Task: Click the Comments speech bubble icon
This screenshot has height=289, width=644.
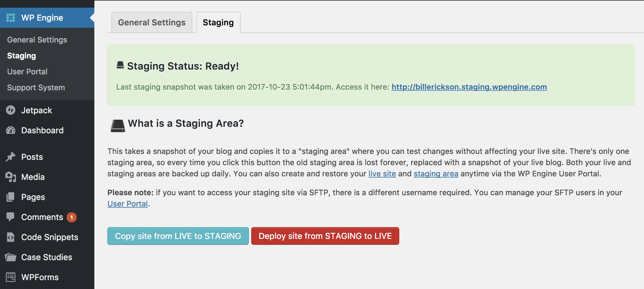Action: click(11, 217)
